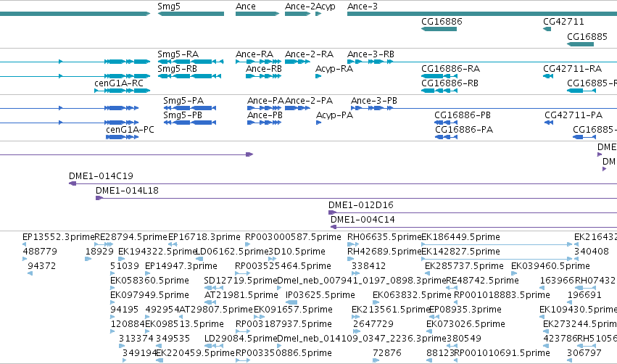
Task: Click the RE48742.5prime label
Action: pyautogui.click(x=482, y=281)
